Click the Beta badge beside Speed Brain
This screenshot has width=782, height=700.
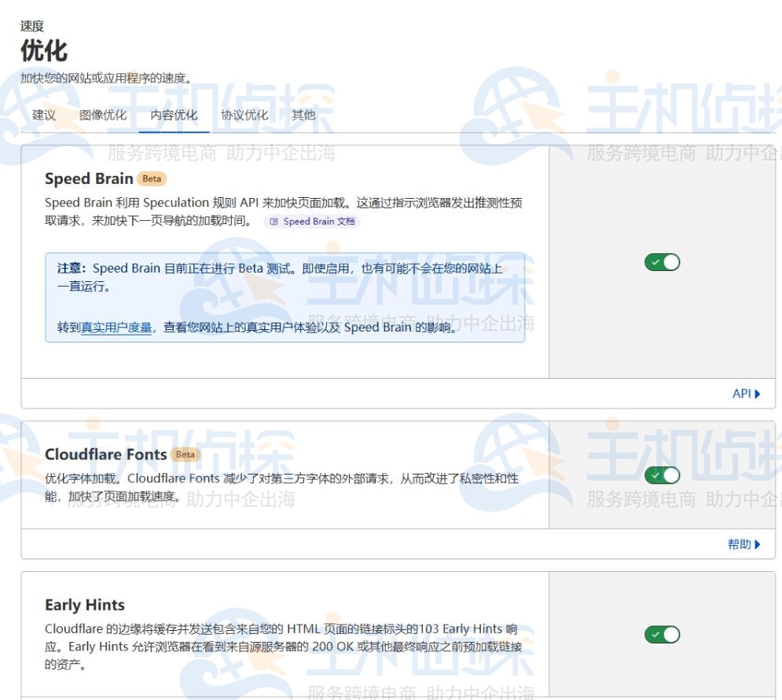(x=152, y=178)
